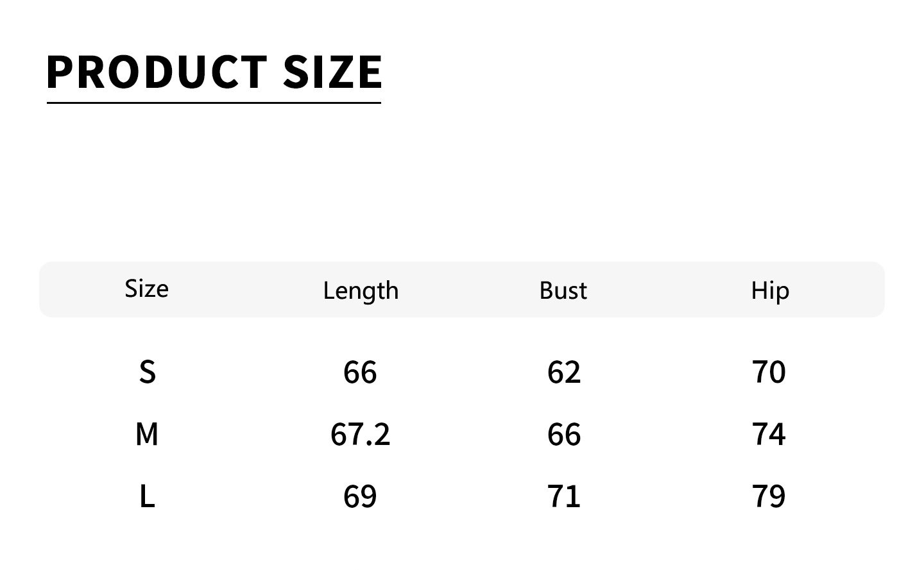The image size is (924, 570).
Task: Click the Bust value 62 for size S
Action: coord(564,372)
